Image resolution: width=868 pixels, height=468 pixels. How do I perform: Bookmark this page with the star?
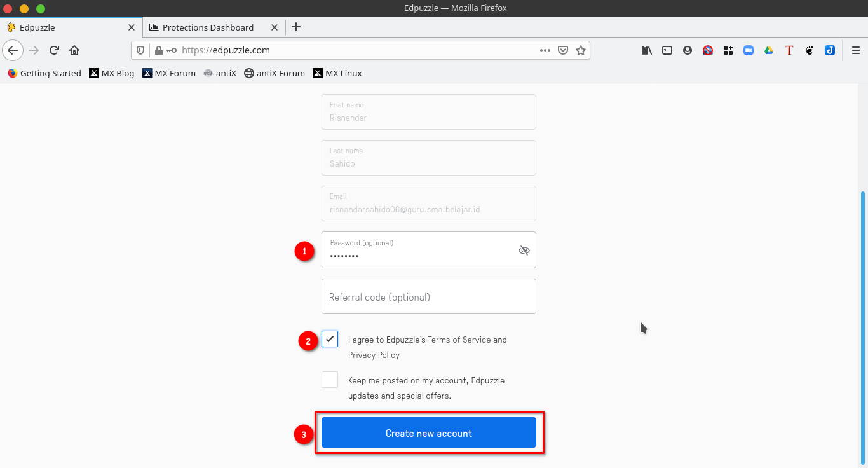[581, 50]
